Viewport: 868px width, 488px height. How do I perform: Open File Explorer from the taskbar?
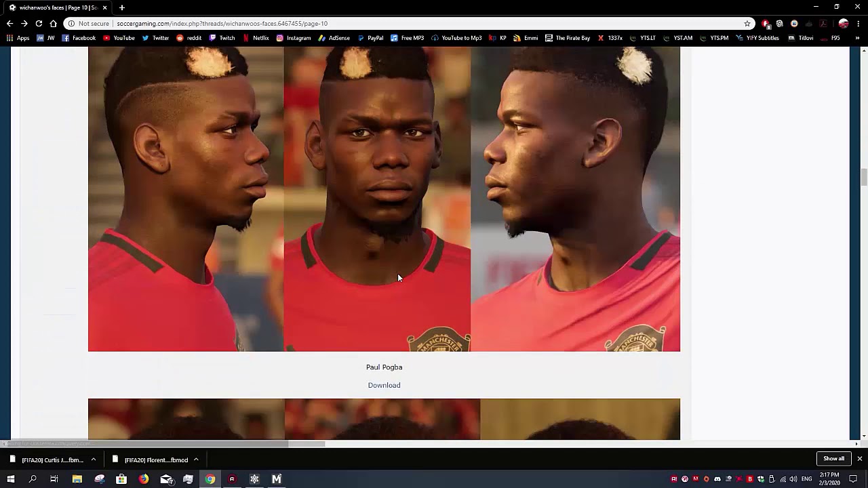77,479
